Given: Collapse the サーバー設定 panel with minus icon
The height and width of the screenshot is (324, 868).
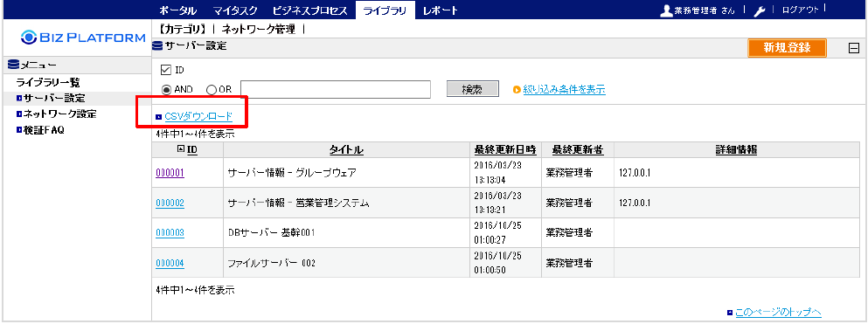Looking at the screenshot, I should (854, 49).
